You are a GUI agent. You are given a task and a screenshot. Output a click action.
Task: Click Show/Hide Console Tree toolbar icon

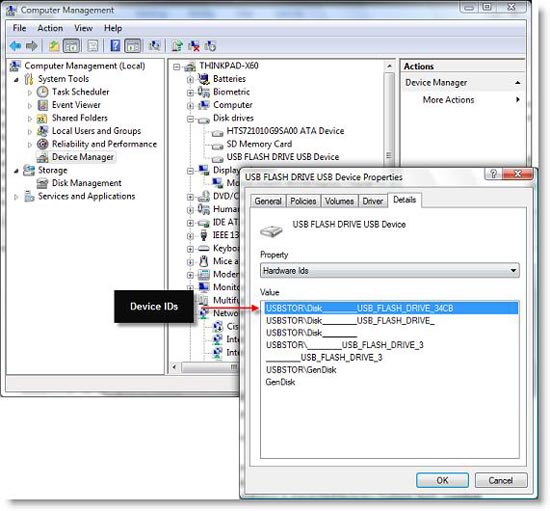pos(71,46)
